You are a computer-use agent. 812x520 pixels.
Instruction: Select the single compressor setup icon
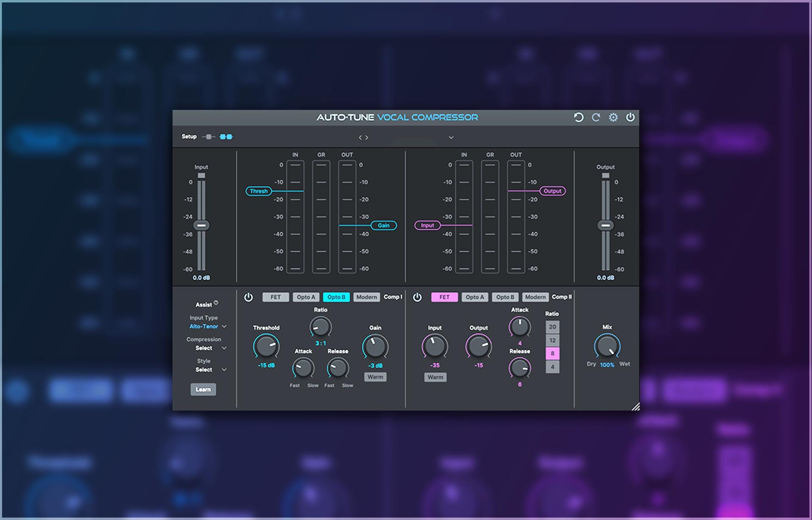(208, 137)
